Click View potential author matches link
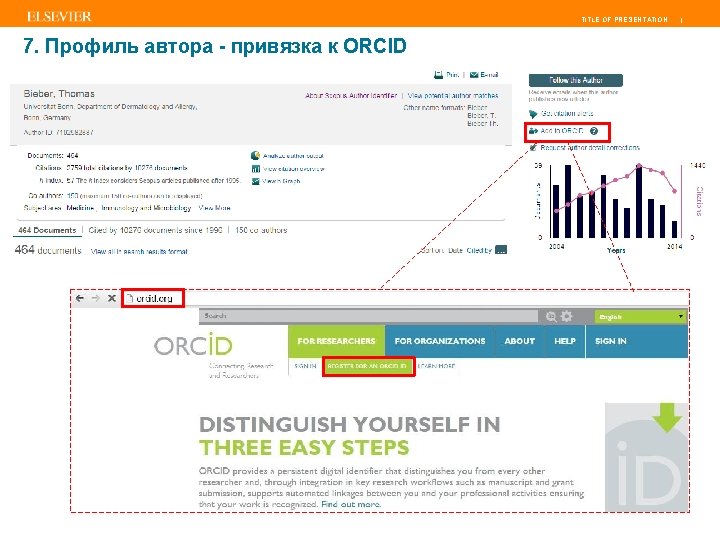This screenshot has height=540, width=720. click(x=453, y=96)
